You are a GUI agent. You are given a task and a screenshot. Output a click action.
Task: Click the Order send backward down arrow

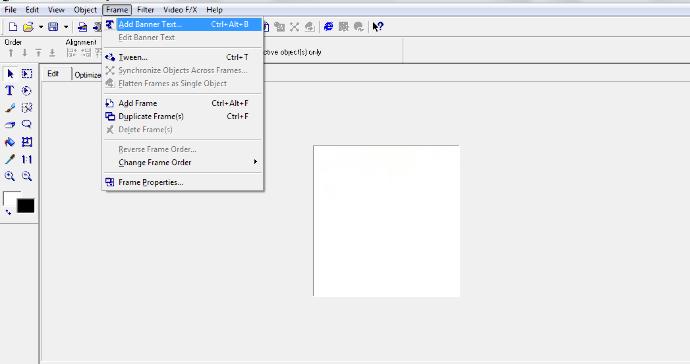click(25, 53)
